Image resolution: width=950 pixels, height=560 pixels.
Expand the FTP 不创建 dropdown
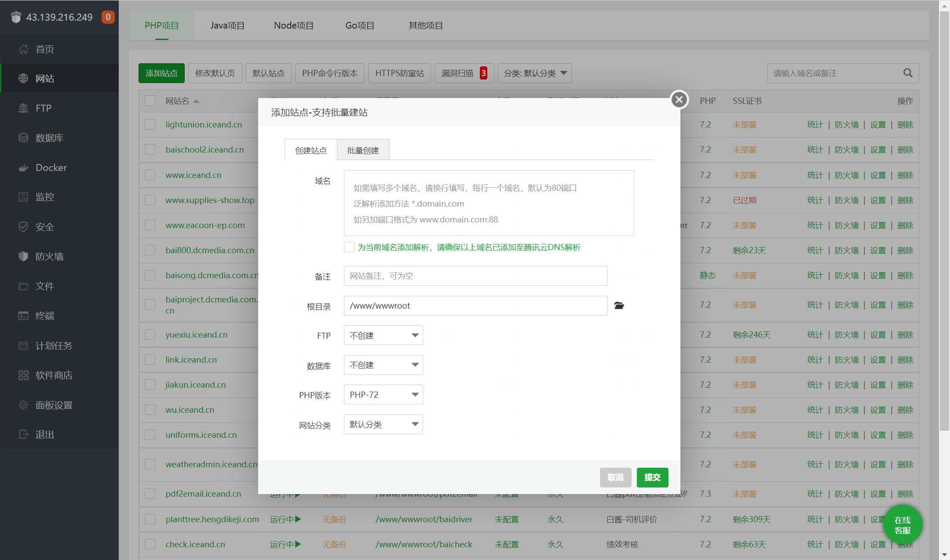pos(383,335)
